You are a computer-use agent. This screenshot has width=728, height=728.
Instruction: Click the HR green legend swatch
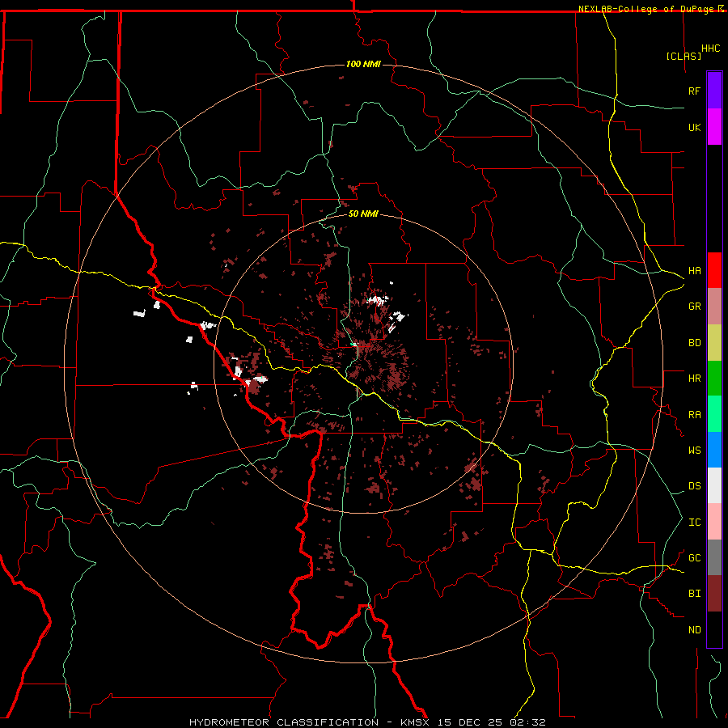(714, 379)
